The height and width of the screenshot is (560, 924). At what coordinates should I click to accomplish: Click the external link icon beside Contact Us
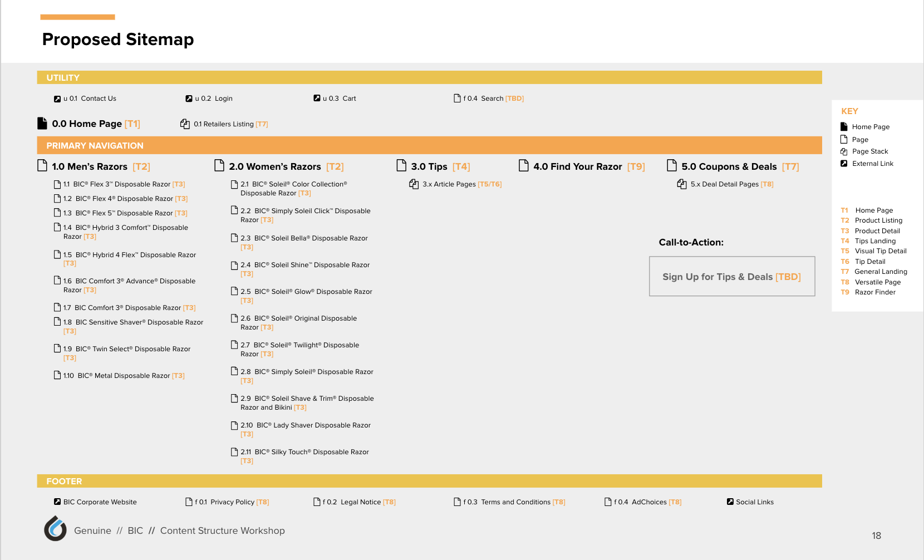tap(57, 99)
